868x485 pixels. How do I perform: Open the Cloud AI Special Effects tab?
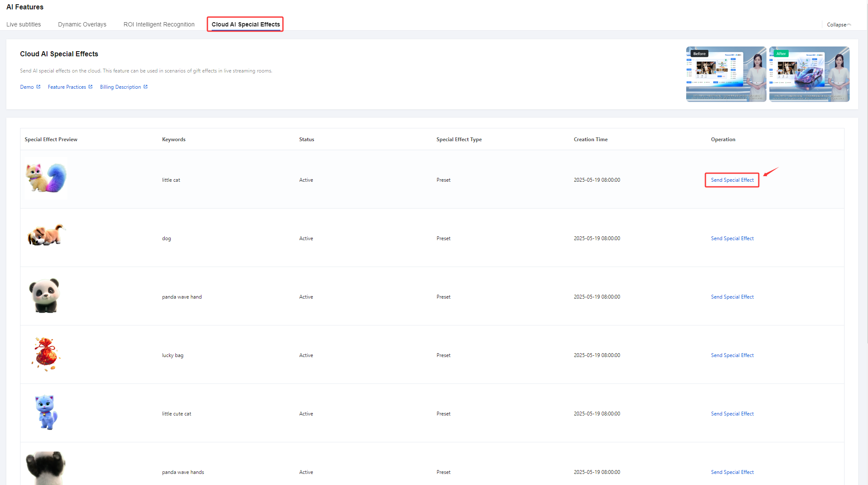point(245,24)
